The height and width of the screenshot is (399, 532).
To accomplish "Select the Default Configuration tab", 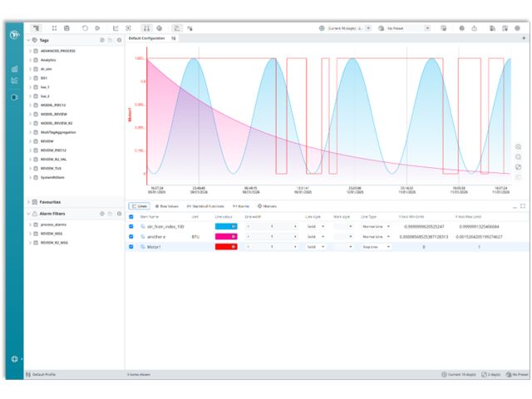I will [x=146, y=38].
